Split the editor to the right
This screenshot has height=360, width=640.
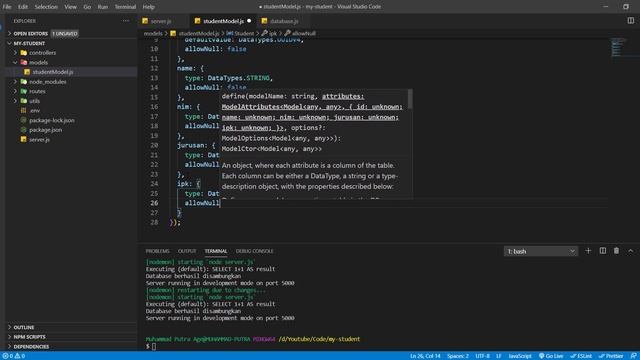tap(631, 21)
